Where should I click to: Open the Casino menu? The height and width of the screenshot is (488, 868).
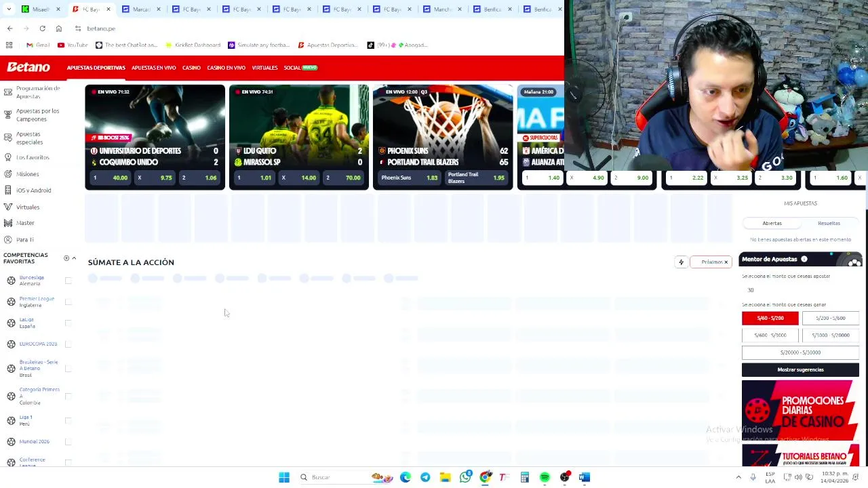coord(191,68)
